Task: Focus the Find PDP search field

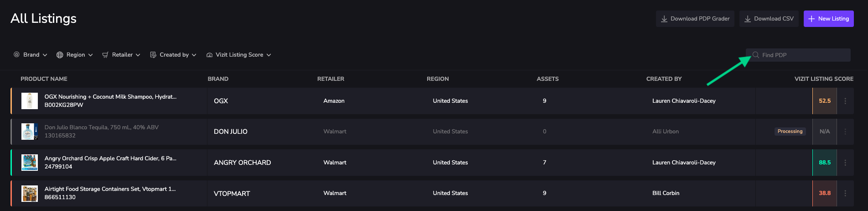Action: point(803,55)
